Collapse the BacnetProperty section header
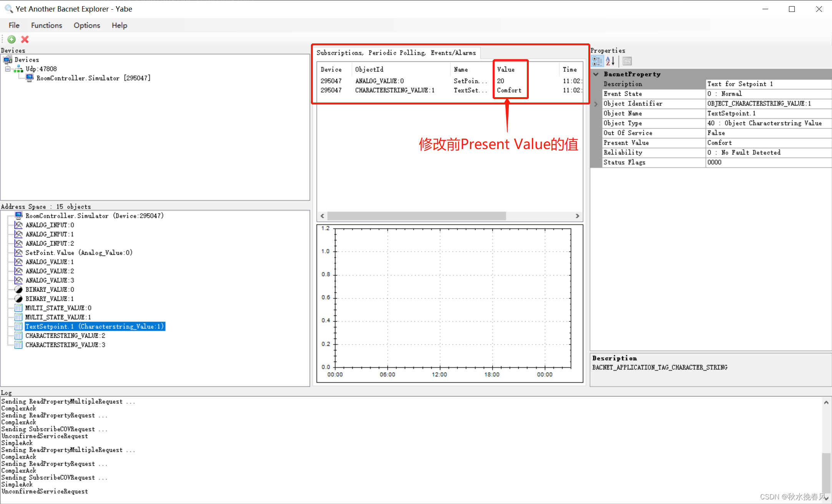The height and width of the screenshot is (504, 832). (596, 74)
